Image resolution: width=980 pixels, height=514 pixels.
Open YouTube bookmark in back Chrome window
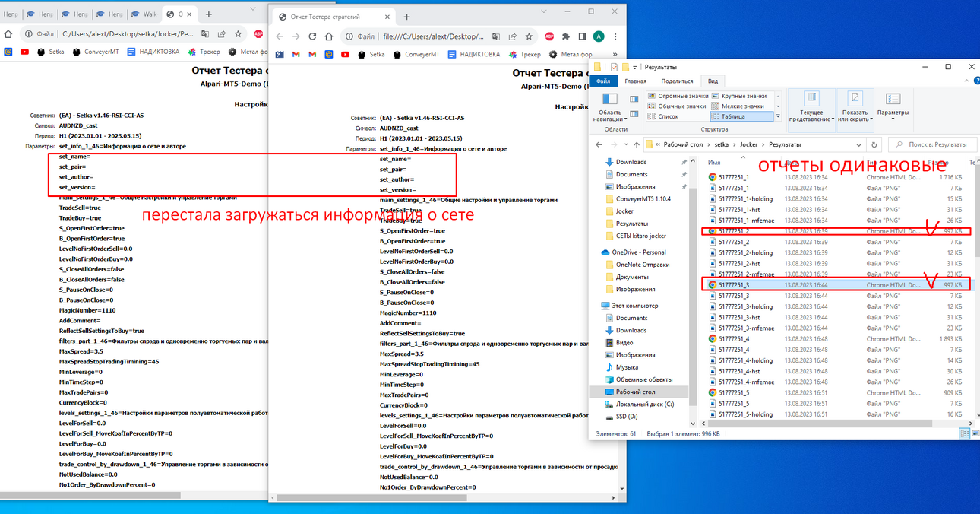[x=25, y=52]
